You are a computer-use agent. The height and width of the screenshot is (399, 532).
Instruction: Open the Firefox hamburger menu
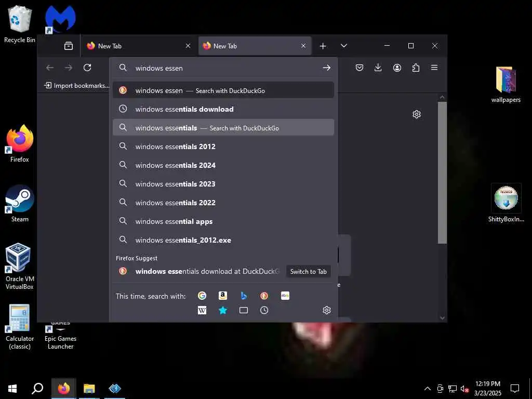point(434,68)
